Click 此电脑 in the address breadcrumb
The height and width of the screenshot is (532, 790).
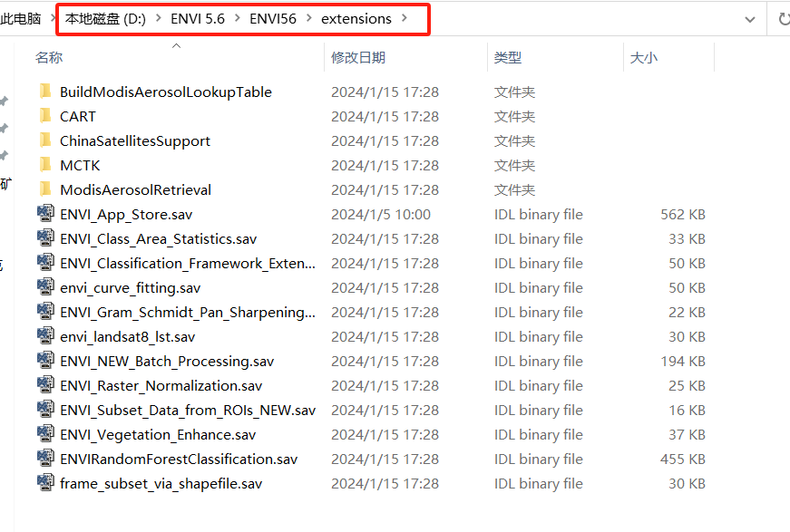pyautogui.click(x=22, y=18)
